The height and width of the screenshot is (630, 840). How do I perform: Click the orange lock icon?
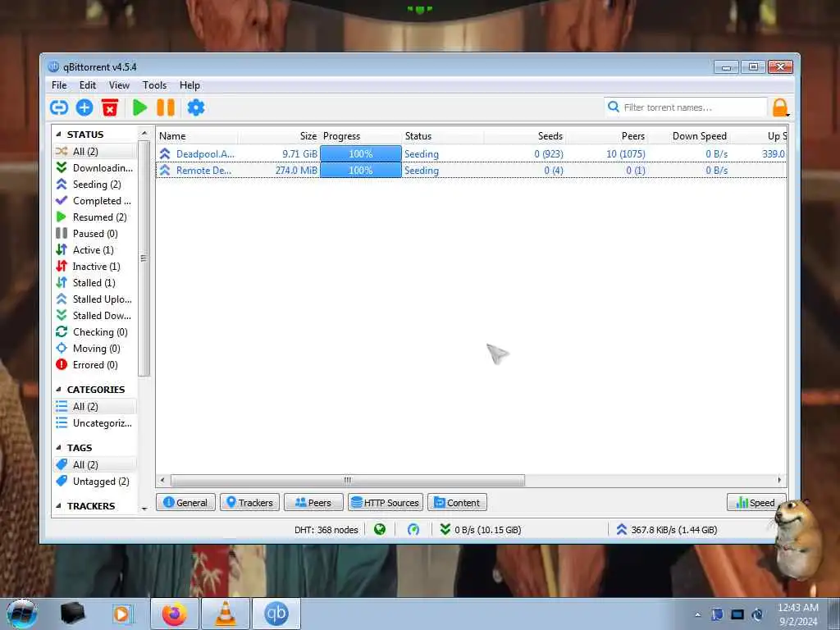(x=781, y=107)
